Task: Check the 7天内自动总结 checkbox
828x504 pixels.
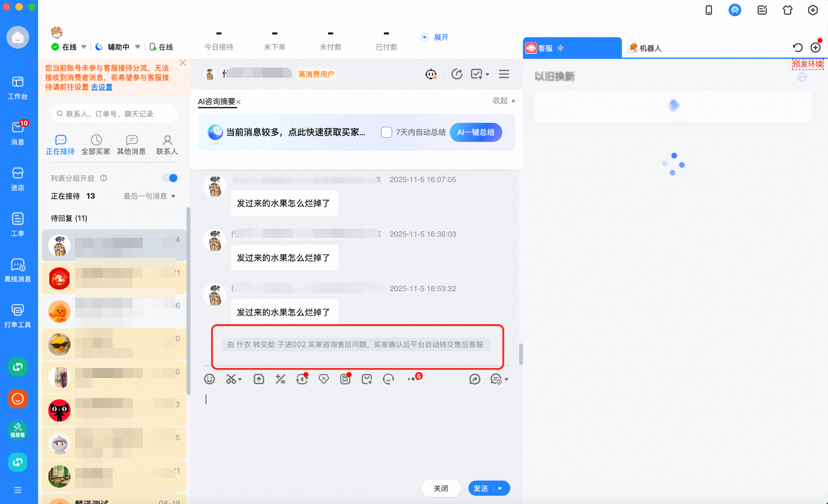Action: pos(386,132)
